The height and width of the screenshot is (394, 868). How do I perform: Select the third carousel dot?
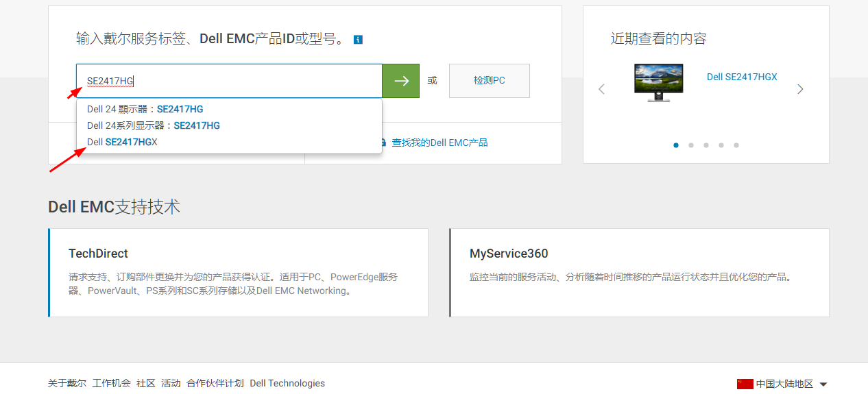pos(706,145)
